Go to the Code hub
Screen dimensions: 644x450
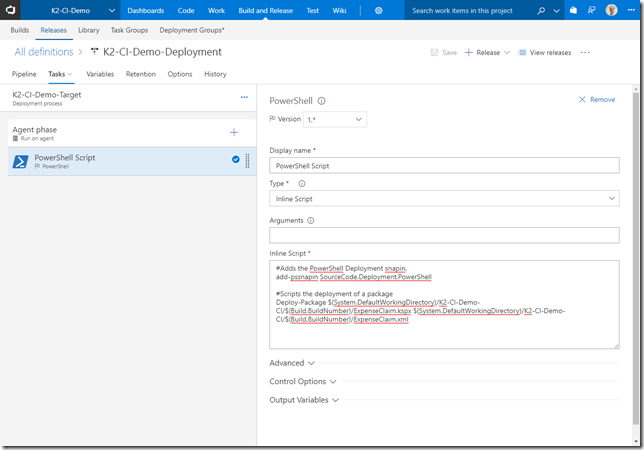[186, 10]
